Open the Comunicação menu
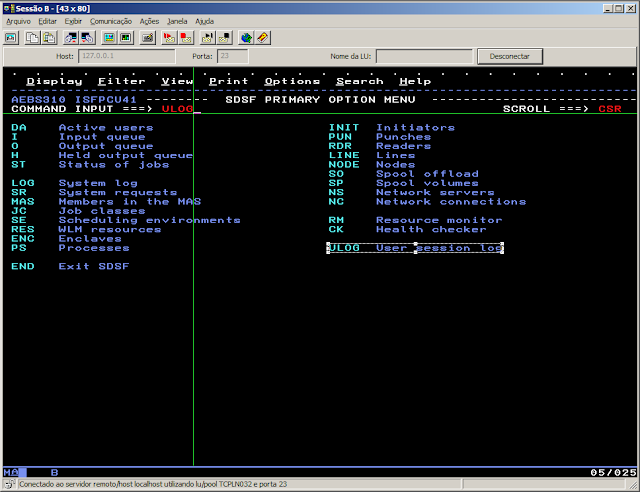 [x=111, y=21]
